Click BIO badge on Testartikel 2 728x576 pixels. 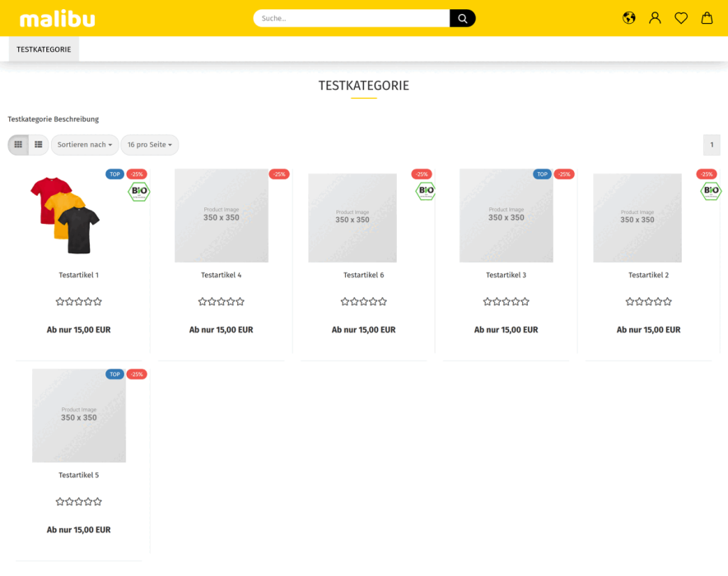[x=711, y=191]
